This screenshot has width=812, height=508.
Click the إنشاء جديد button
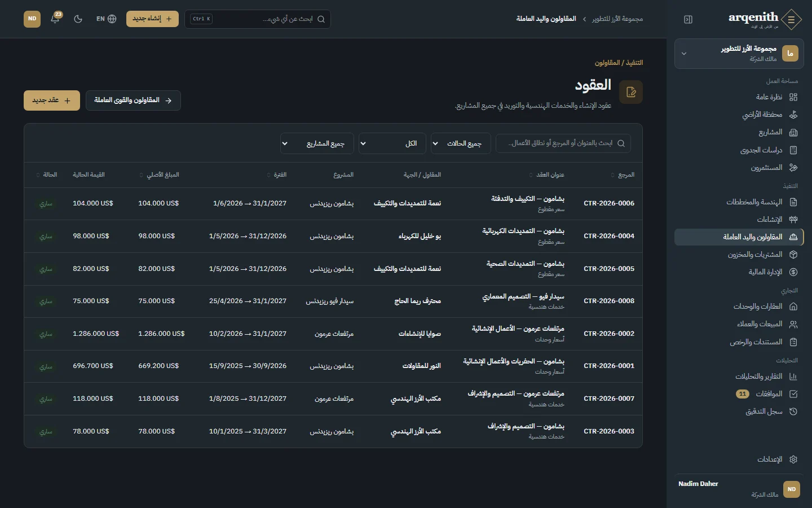click(152, 19)
